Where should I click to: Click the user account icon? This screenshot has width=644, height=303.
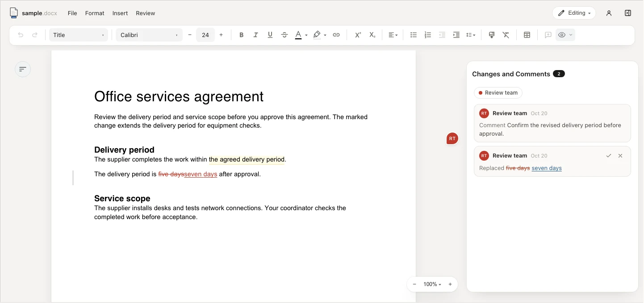coord(609,13)
